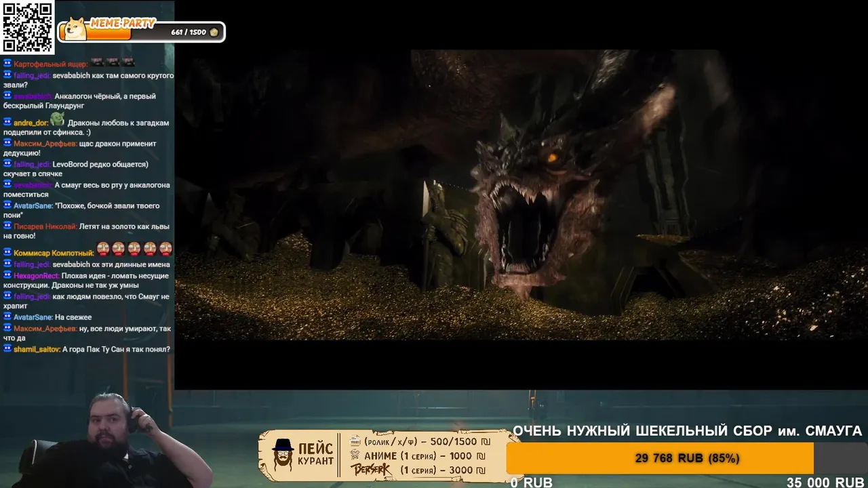The image size is (868, 488).
Task: Click the '35 000 RUB' goal label
Action: (825, 482)
